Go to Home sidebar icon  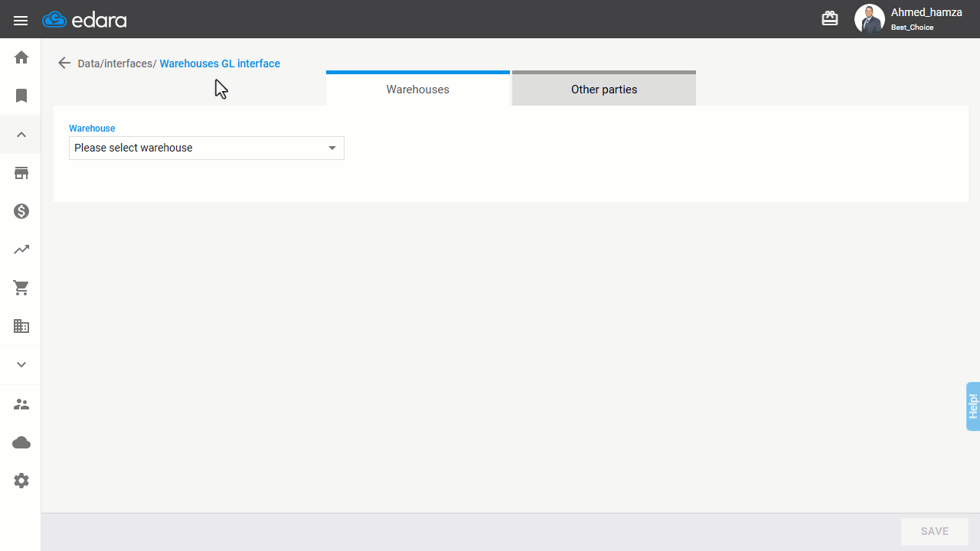(x=21, y=57)
